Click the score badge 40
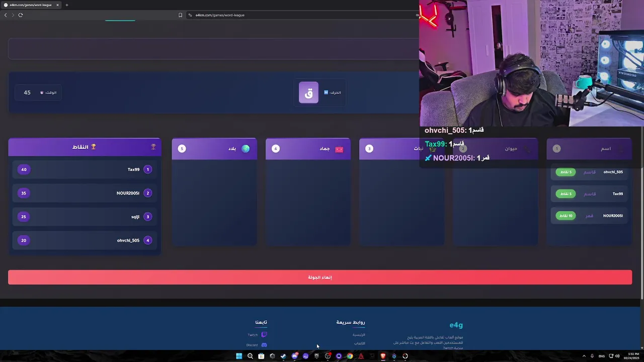The image size is (644, 362). click(24, 169)
